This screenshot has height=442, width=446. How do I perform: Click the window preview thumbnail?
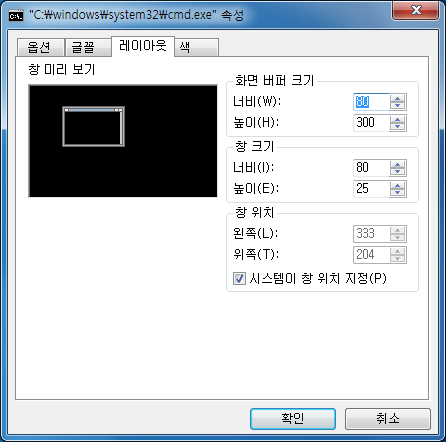pyautogui.click(x=123, y=141)
